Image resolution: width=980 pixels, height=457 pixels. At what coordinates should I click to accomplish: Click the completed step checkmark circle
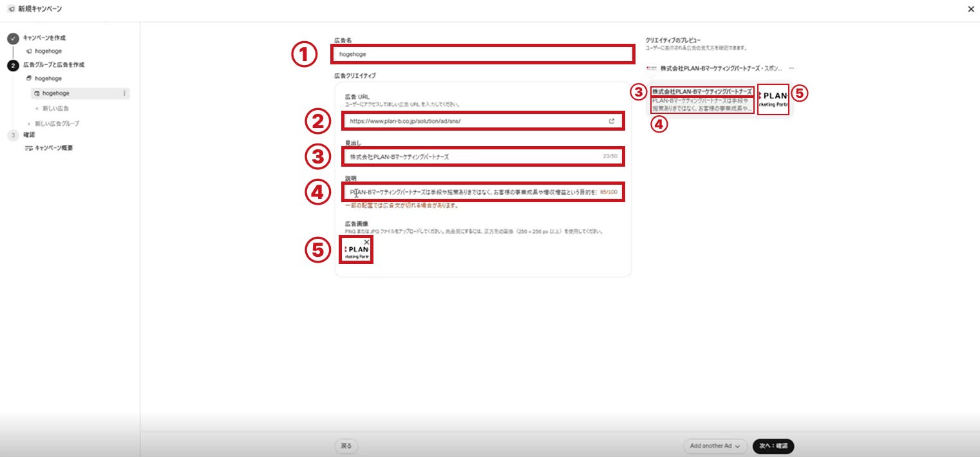pyautogui.click(x=13, y=39)
